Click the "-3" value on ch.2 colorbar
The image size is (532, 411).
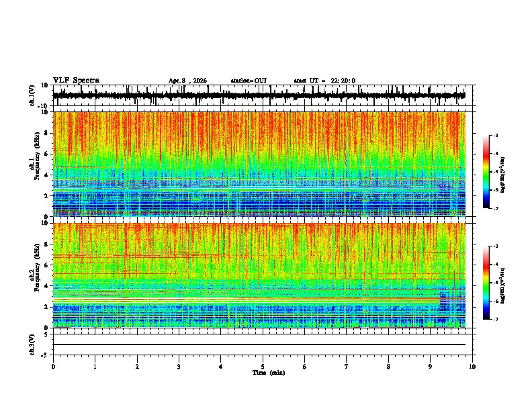[495, 246]
